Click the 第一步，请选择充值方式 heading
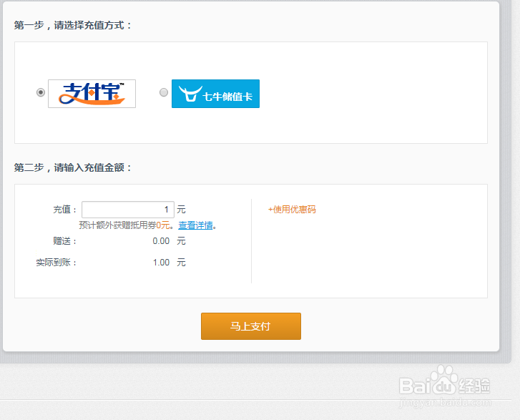 coord(73,25)
